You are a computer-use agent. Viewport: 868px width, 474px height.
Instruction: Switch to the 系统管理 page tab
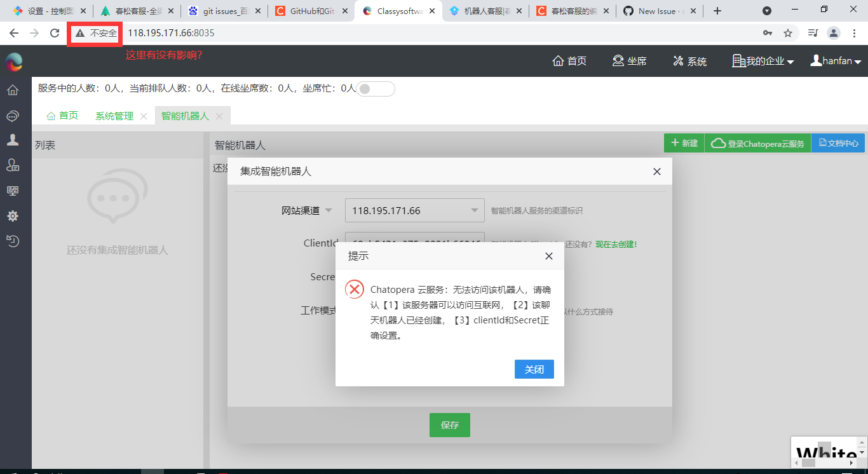(x=114, y=116)
